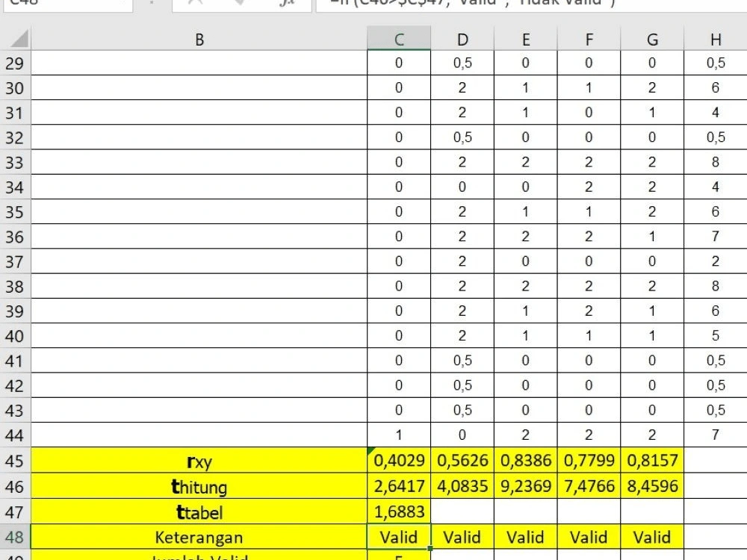Image resolution: width=747 pixels, height=560 pixels.
Task: Click the thitung label cell
Action: [x=199, y=486]
